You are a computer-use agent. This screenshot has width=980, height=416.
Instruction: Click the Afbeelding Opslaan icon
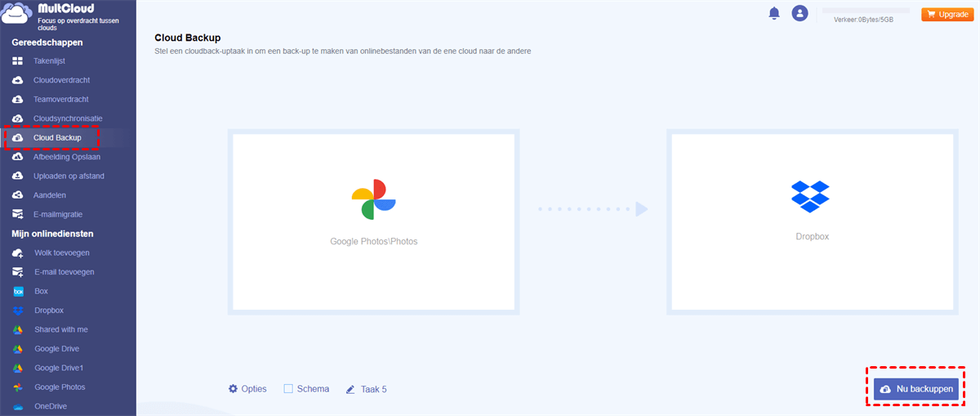[17, 157]
